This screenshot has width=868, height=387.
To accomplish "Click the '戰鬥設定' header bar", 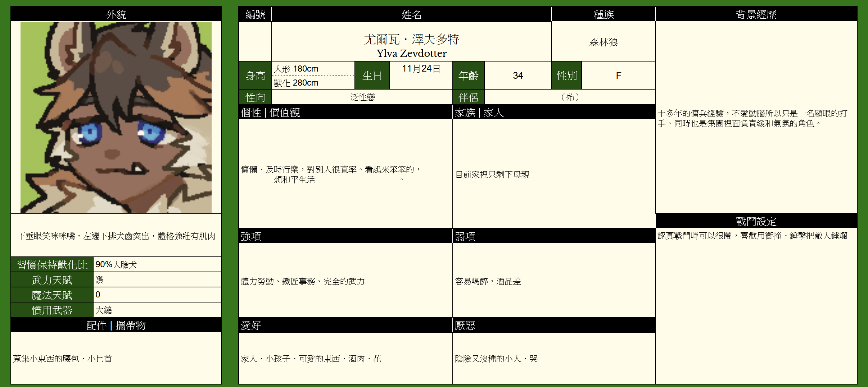I will click(x=756, y=221).
